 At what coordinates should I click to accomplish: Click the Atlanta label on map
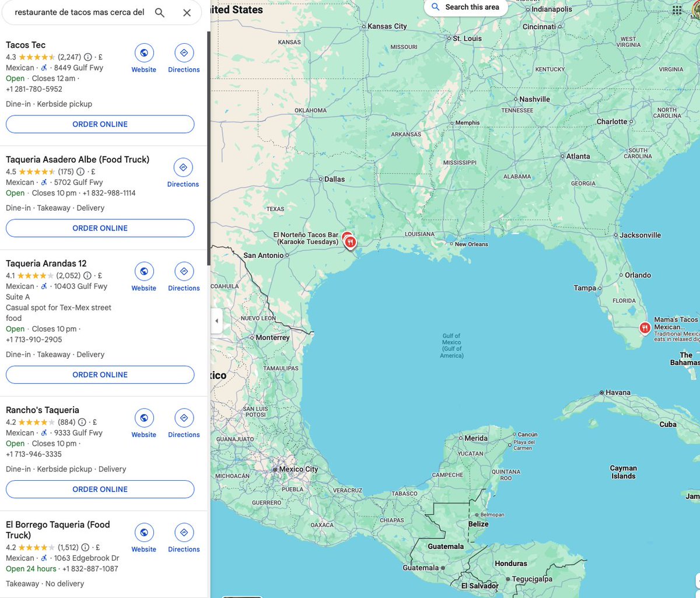coord(578,156)
